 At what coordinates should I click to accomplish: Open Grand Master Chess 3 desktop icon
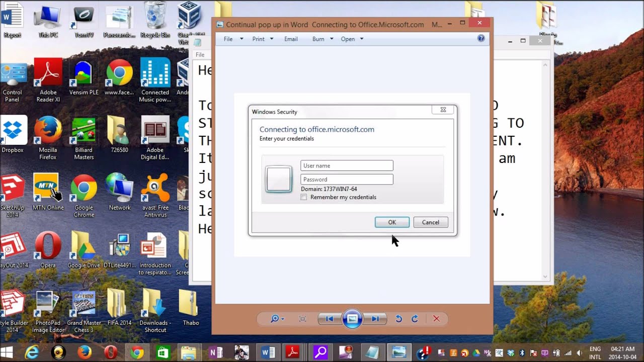(84, 311)
